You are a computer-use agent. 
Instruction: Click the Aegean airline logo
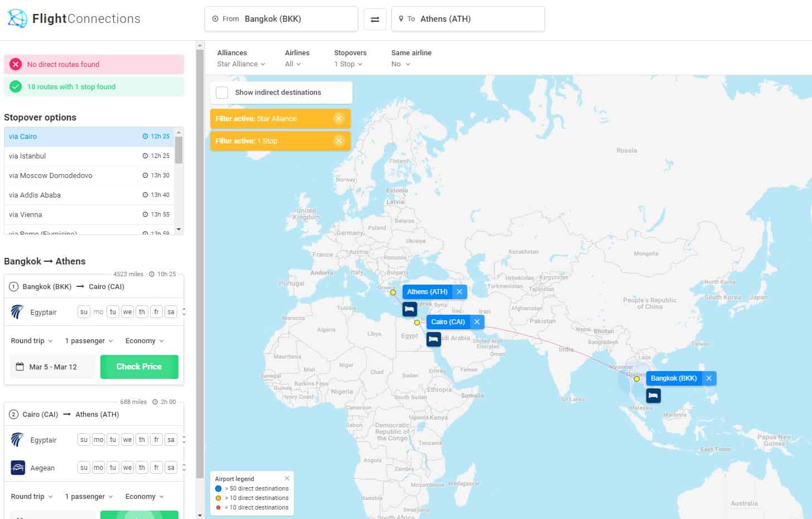click(x=17, y=467)
